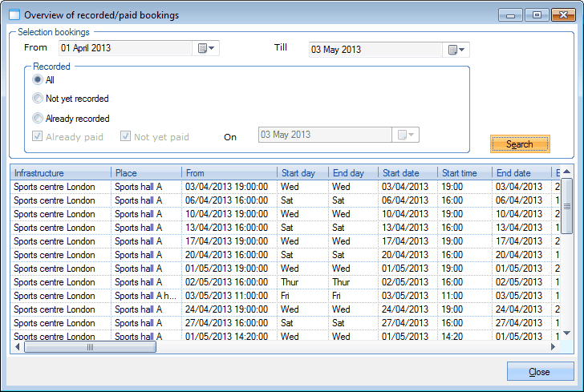
Task: Toggle the Already paid checkbox
Action: pyautogui.click(x=38, y=136)
